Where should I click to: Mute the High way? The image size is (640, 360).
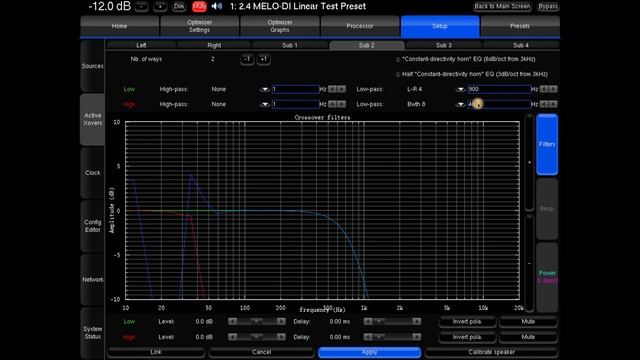pos(528,337)
